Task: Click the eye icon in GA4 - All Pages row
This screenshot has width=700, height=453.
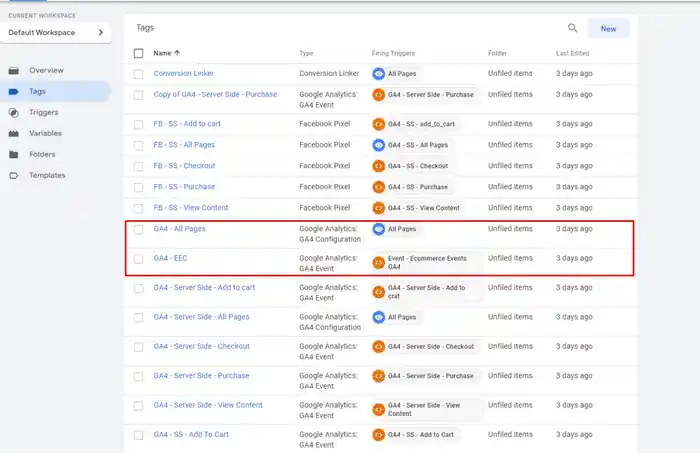Action: [379, 229]
